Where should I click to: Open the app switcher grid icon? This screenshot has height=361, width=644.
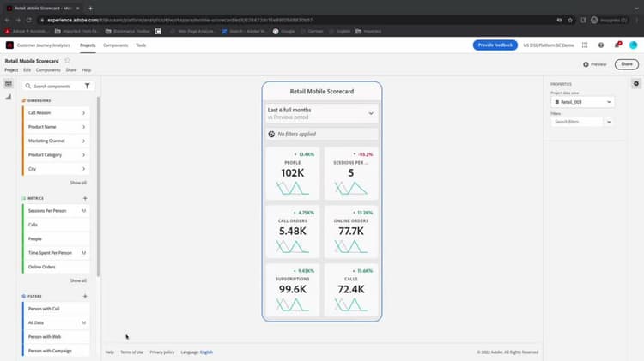pos(585,45)
